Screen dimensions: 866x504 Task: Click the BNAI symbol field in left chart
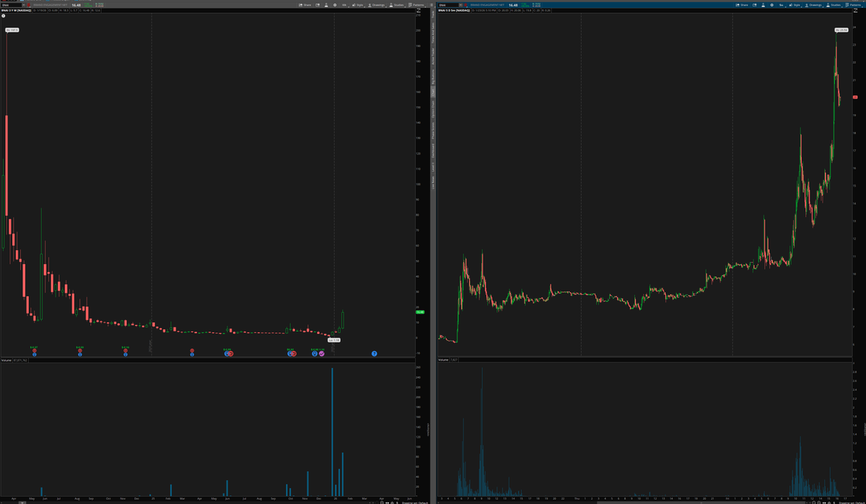point(11,5)
